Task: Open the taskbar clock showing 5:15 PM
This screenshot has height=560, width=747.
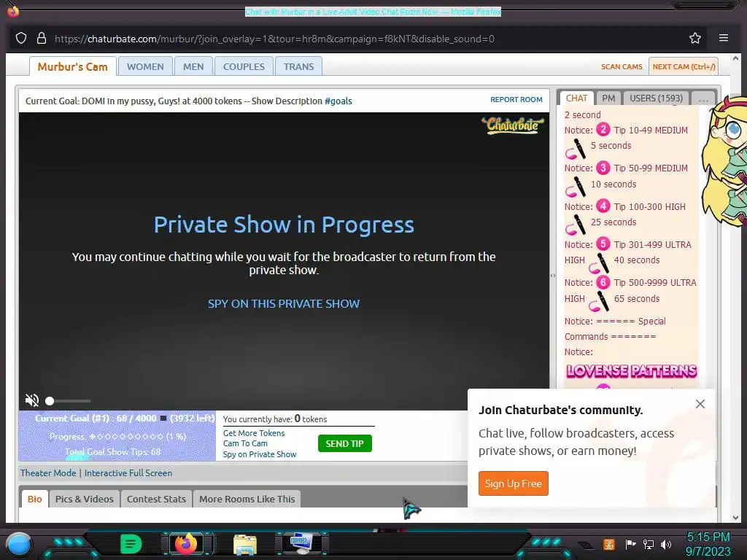Action: point(708,544)
